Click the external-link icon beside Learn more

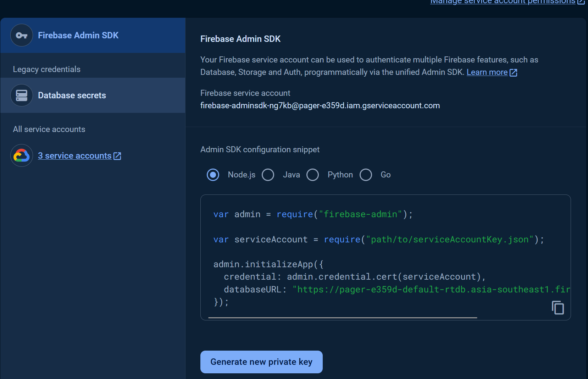tap(513, 73)
